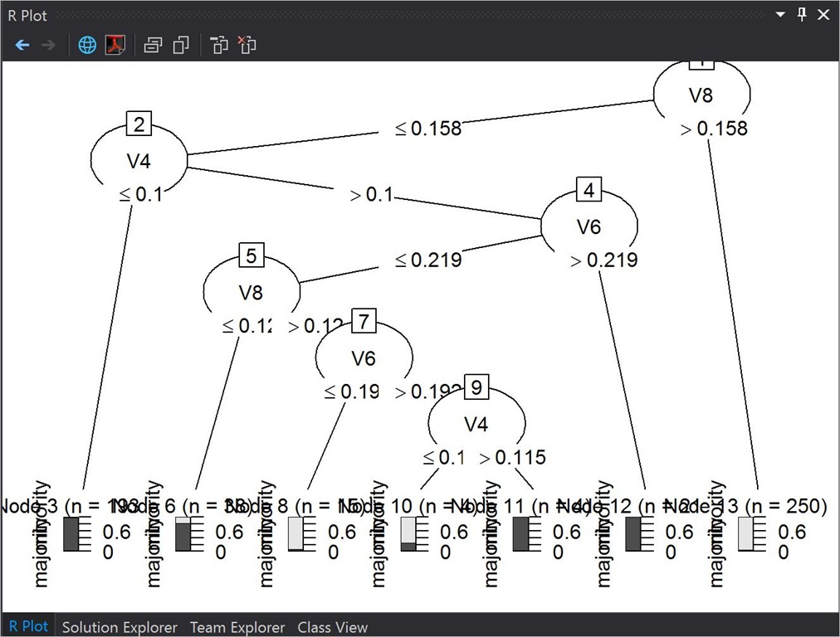The width and height of the screenshot is (840, 637).
Task: Open the Team Explorer tab
Action: click(237, 627)
